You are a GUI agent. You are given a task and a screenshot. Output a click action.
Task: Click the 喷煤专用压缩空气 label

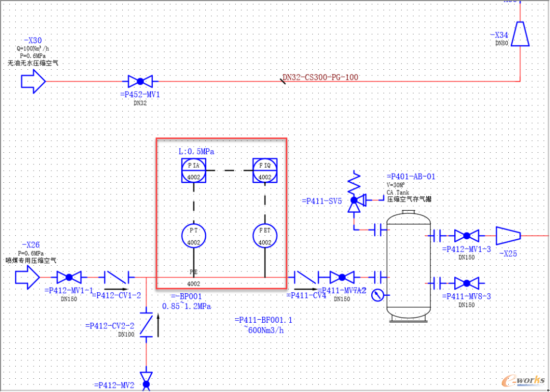[x=31, y=261]
